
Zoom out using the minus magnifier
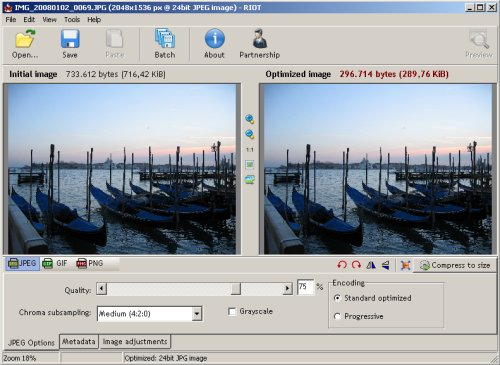pyautogui.click(x=250, y=134)
